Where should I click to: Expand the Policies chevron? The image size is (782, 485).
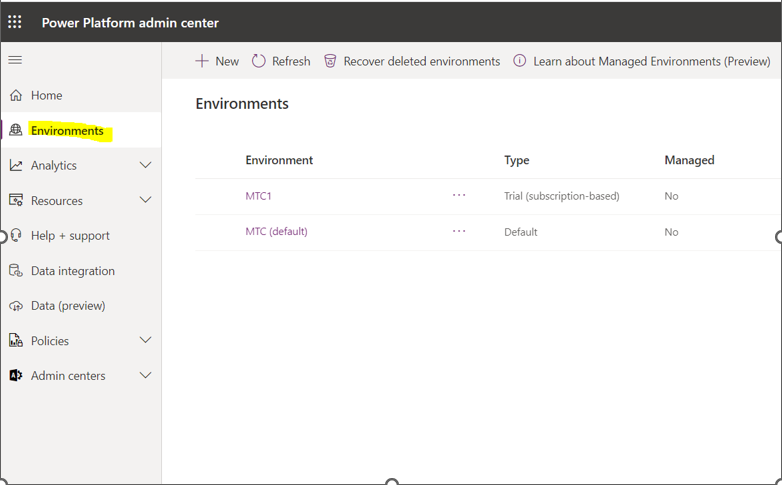pyautogui.click(x=145, y=340)
